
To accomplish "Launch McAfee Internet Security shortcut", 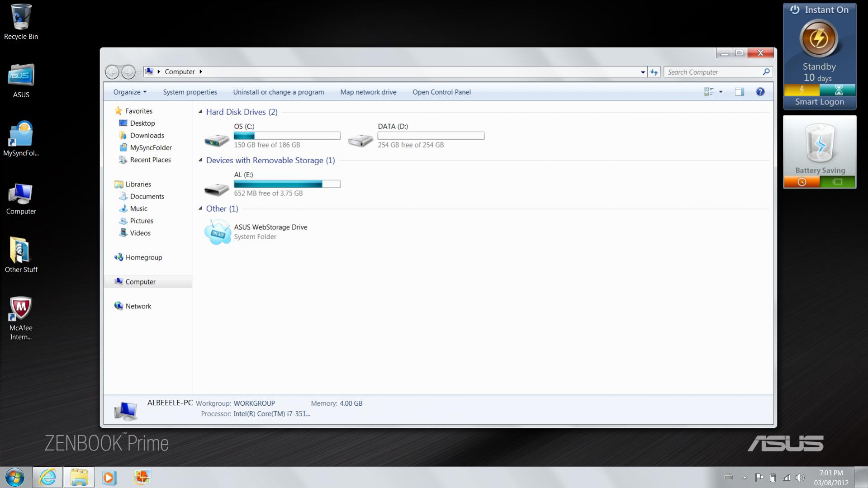I will 21,318.
